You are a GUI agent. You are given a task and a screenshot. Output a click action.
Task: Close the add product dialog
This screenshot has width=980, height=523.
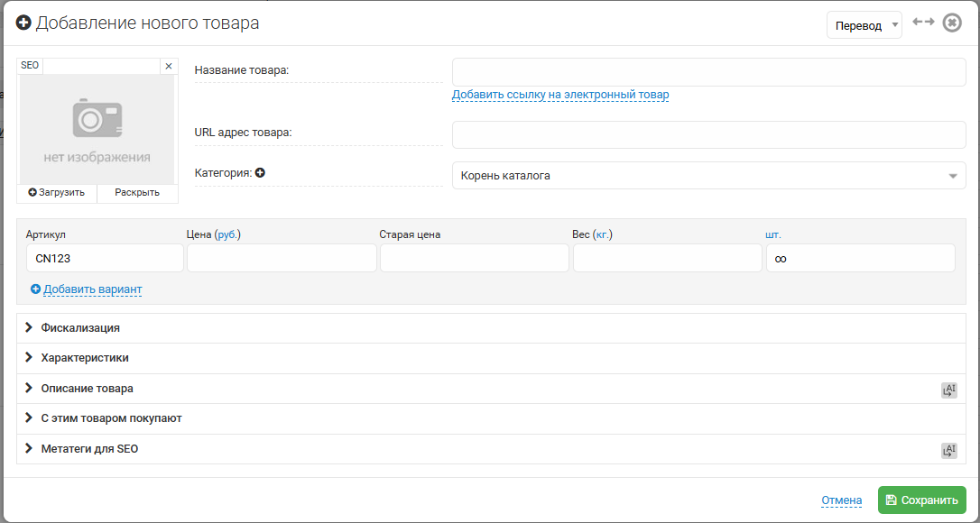coord(952,23)
